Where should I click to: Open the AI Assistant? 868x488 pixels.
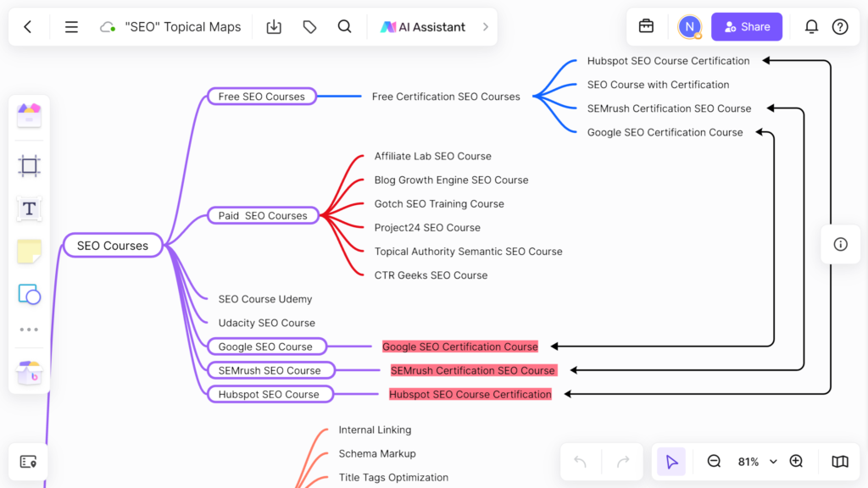pyautogui.click(x=423, y=27)
